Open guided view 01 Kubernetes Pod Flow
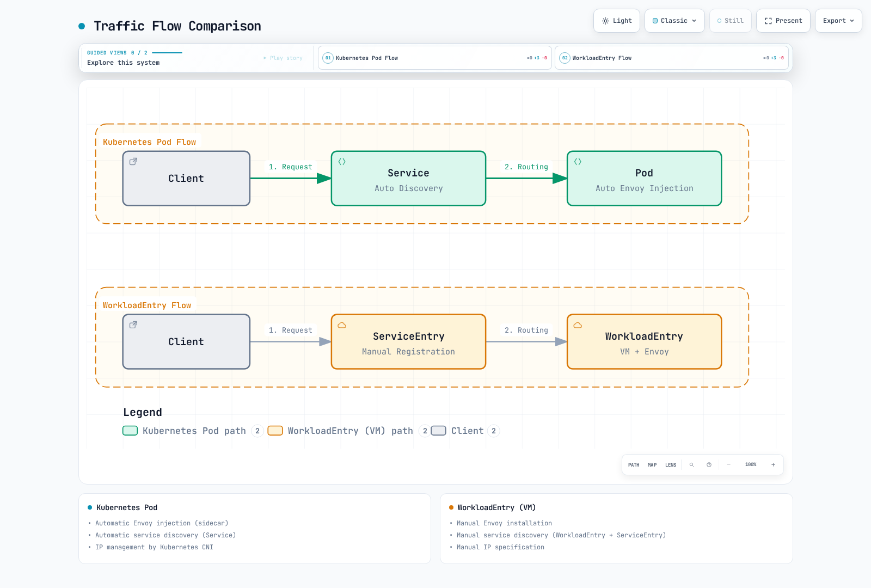 click(434, 58)
